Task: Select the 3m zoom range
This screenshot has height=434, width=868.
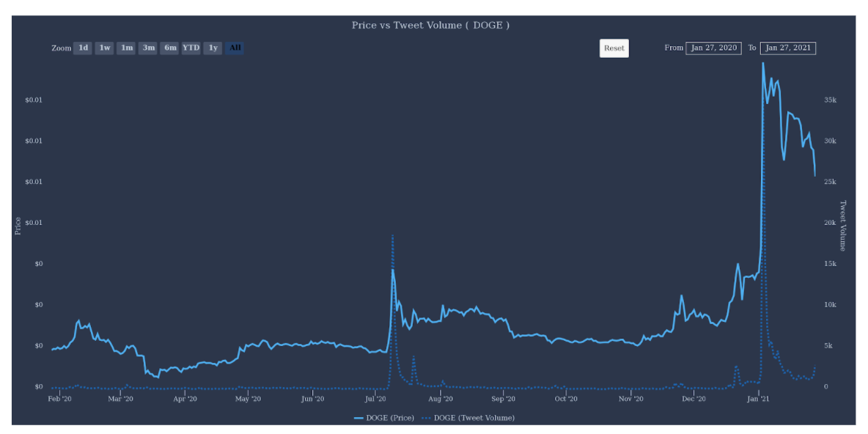Action: 148,48
